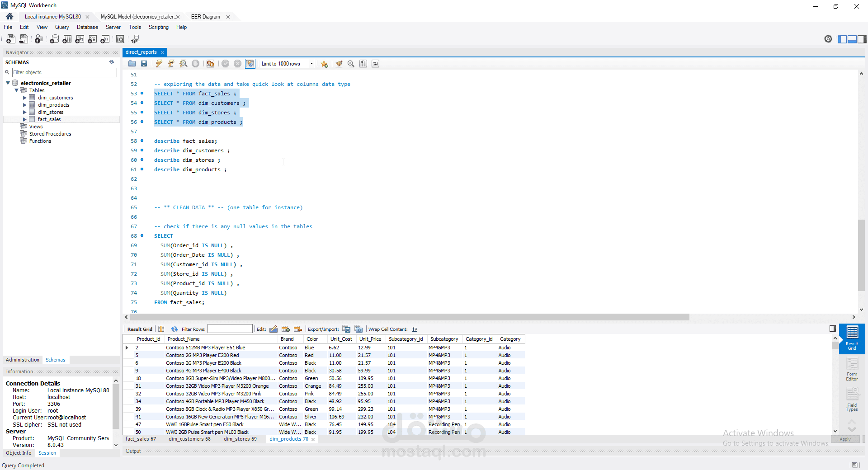Reconnect to the DBMS

coord(135,39)
